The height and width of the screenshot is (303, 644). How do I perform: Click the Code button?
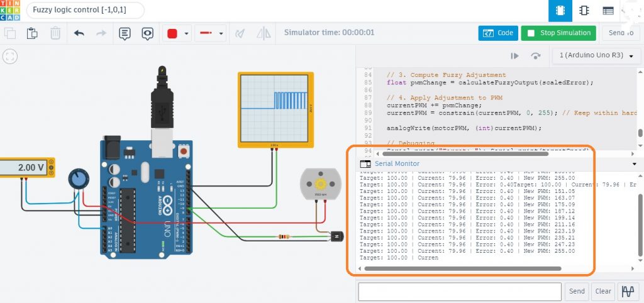[x=498, y=33]
